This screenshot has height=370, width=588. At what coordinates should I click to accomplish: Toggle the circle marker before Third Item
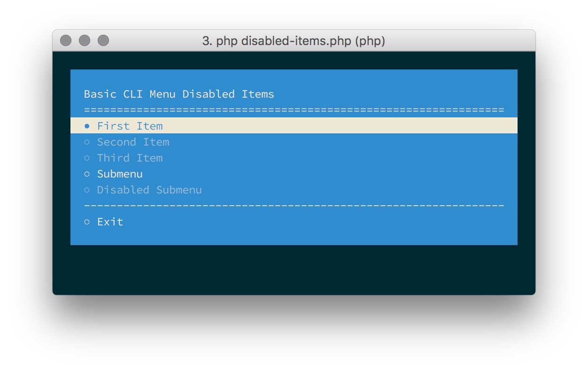pyautogui.click(x=87, y=158)
